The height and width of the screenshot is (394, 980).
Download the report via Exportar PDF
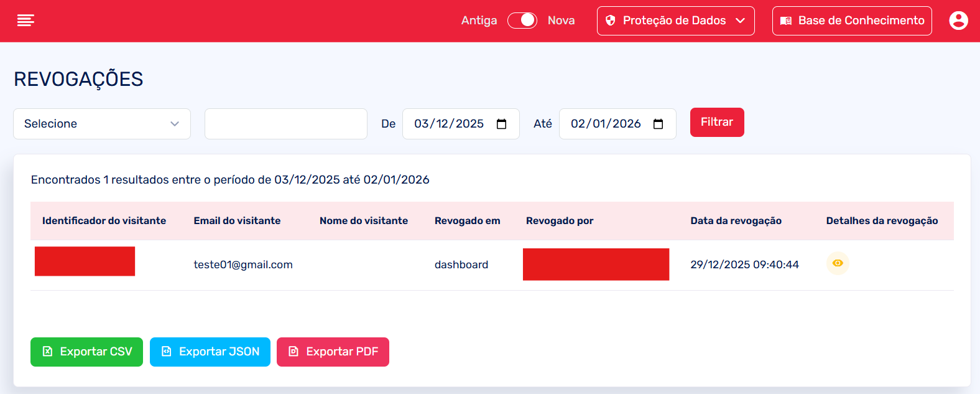pyautogui.click(x=333, y=352)
